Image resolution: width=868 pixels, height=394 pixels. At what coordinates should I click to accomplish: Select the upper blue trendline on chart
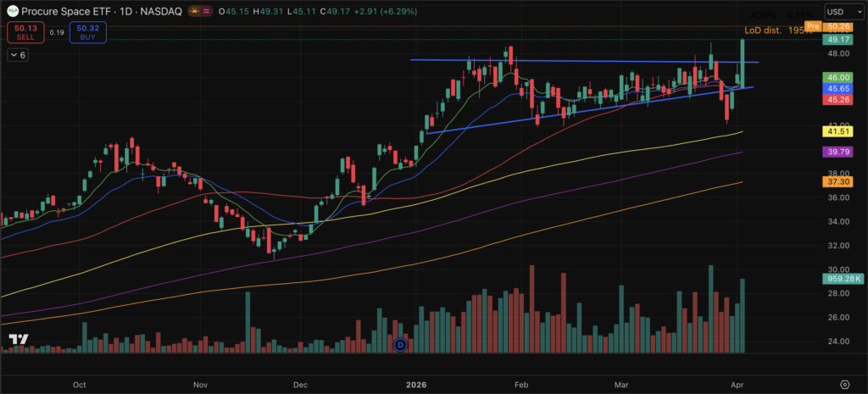[576, 61]
